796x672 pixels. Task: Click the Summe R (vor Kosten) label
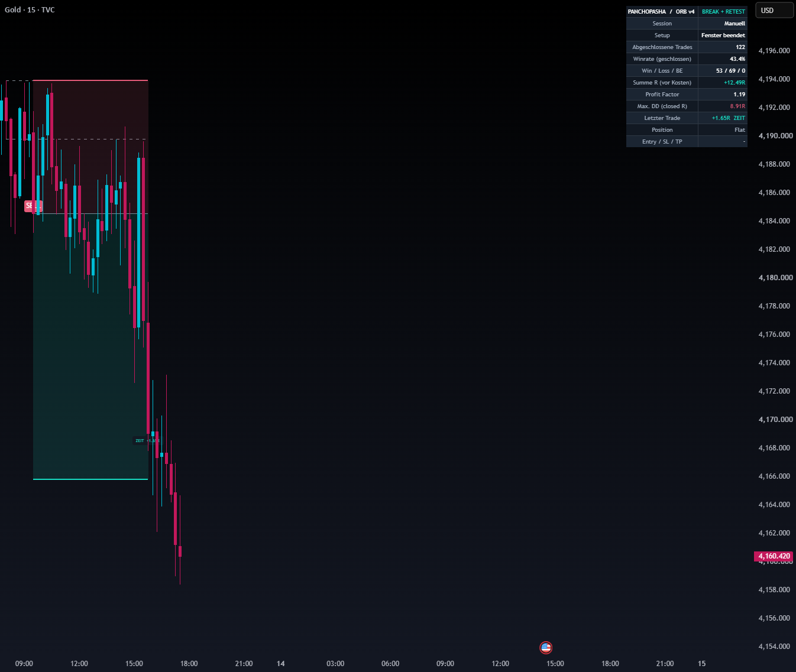pyautogui.click(x=662, y=83)
